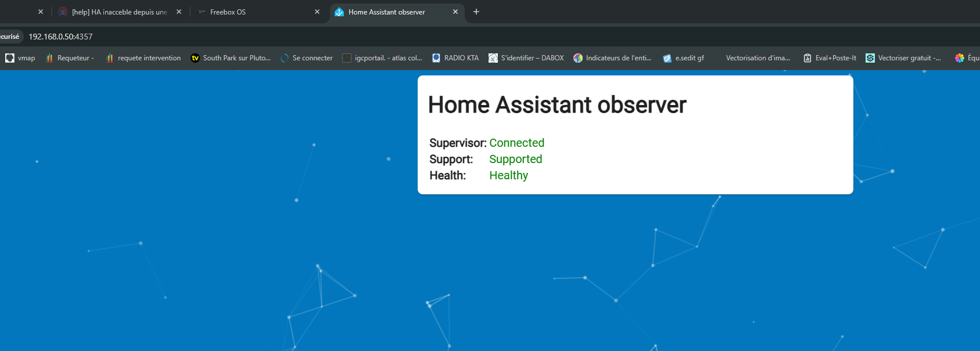Open the South Park sur Pluto bookmark

(x=231, y=58)
